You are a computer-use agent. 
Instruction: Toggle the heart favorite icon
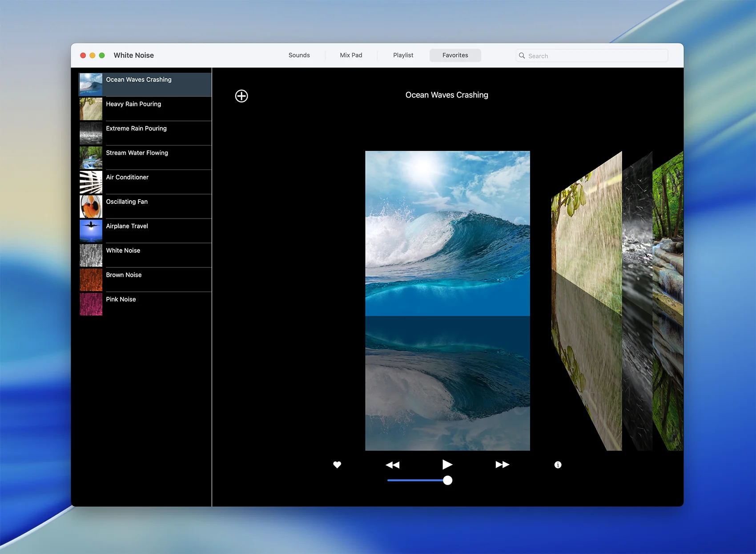click(337, 465)
